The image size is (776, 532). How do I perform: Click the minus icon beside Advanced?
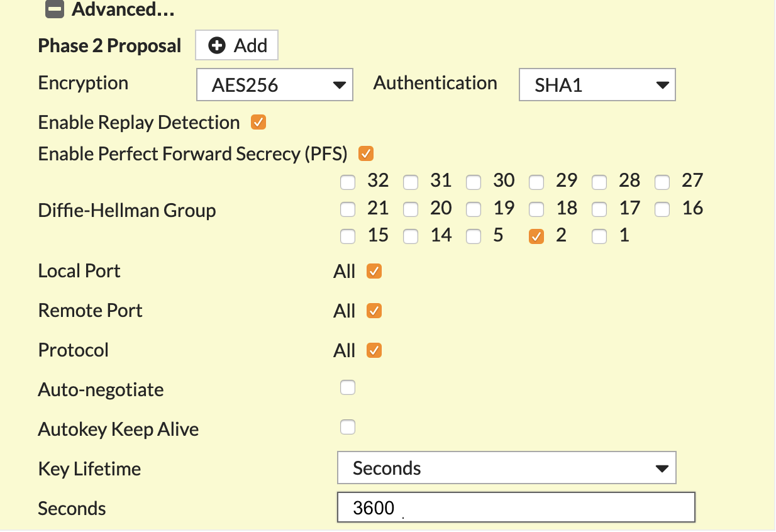pyautogui.click(x=55, y=9)
